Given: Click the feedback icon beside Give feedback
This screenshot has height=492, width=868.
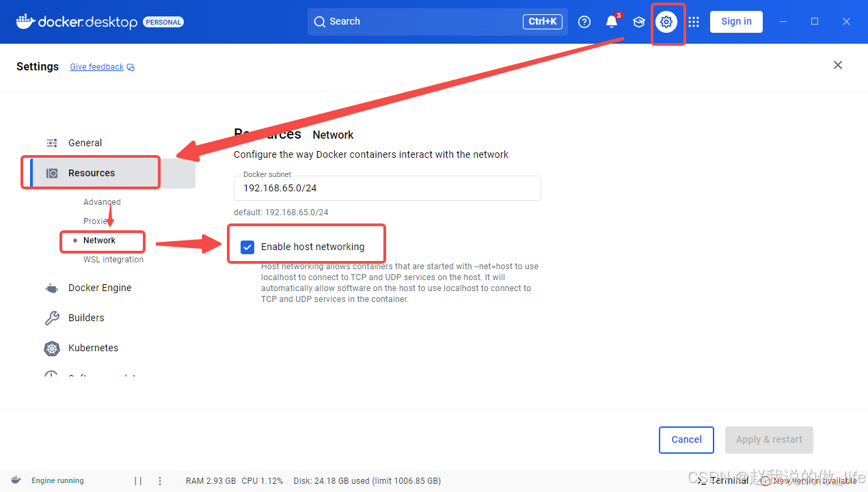Looking at the screenshot, I should click(x=131, y=67).
